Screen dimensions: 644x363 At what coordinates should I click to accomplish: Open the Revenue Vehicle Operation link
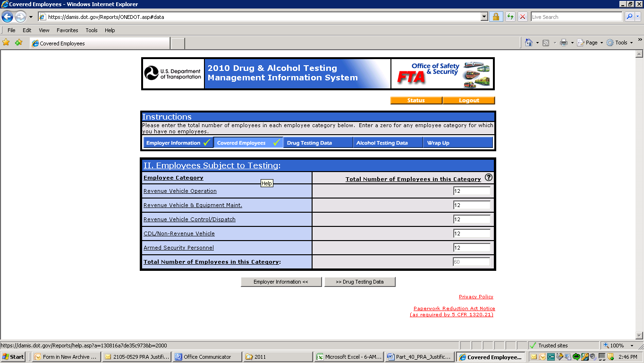pos(180,191)
